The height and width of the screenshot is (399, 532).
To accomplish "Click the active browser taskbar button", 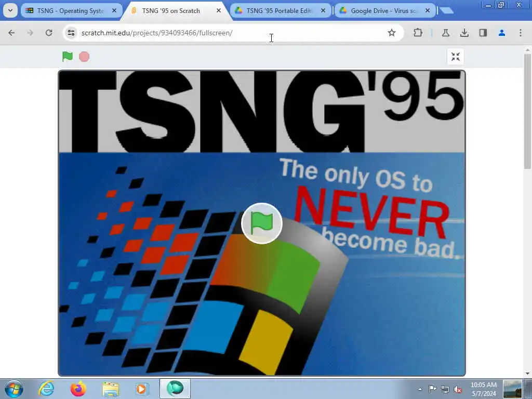I will coord(175,389).
